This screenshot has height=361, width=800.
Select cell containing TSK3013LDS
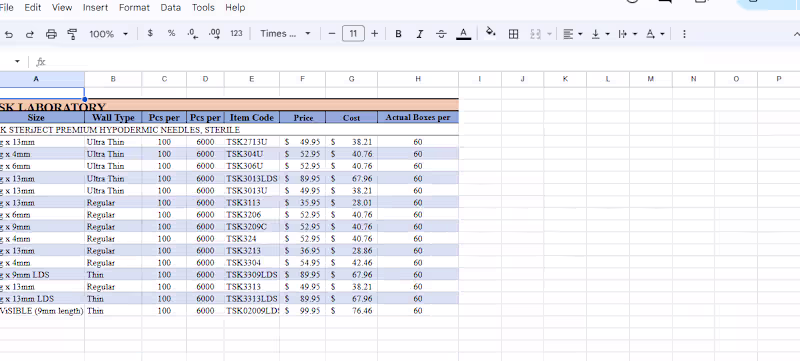(x=252, y=178)
